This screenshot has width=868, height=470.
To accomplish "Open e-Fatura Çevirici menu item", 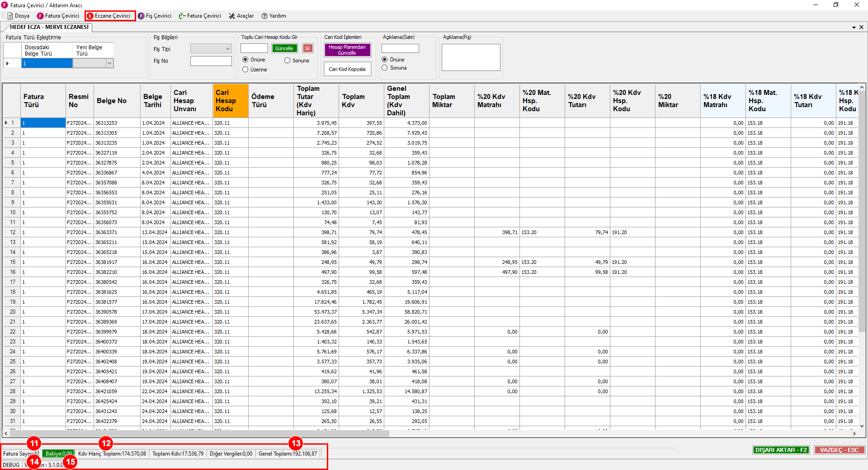I will point(200,16).
